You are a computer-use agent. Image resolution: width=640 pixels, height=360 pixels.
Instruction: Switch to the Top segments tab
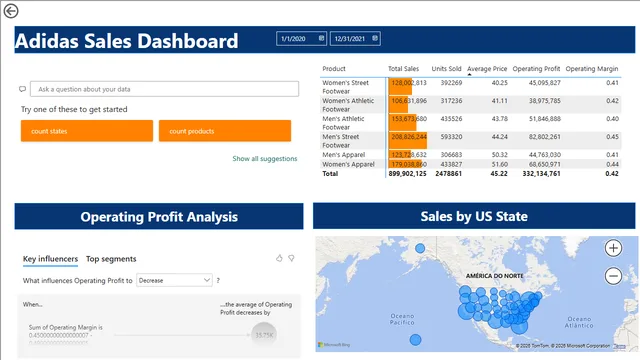tap(111, 259)
